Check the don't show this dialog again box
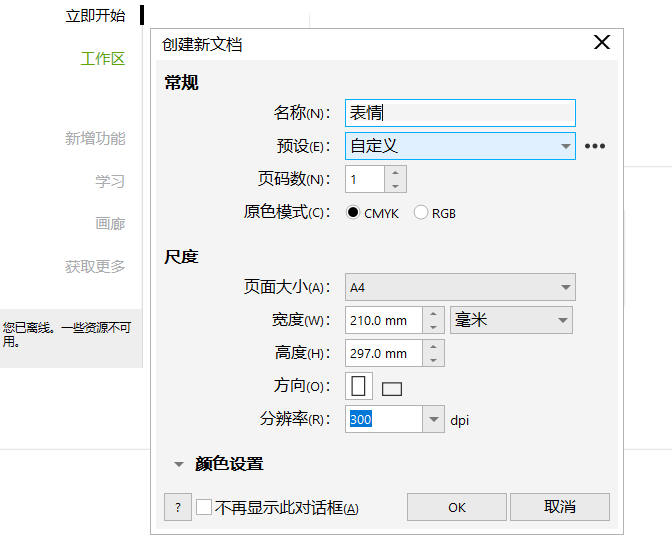Image resolution: width=672 pixels, height=540 pixels. (x=204, y=508)
